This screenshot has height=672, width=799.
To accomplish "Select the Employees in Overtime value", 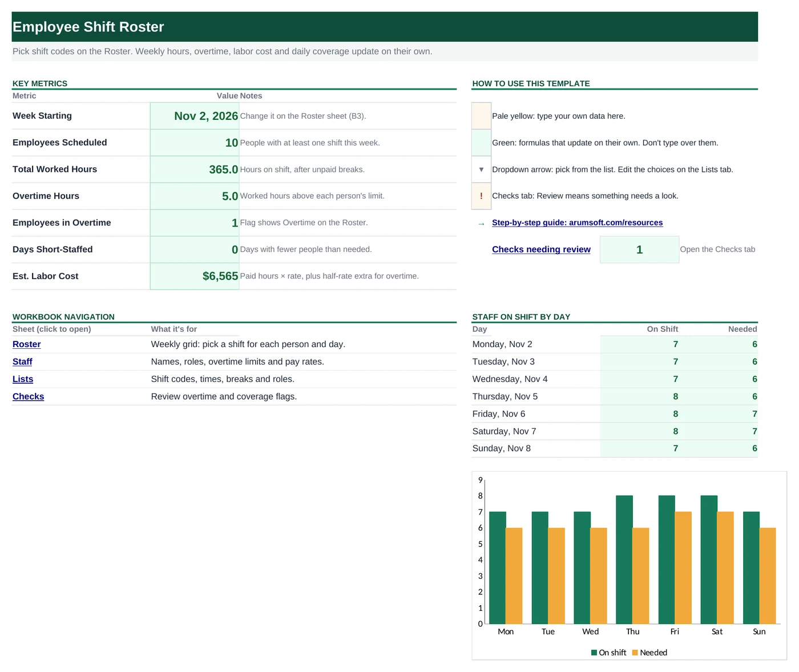I will coord(195,223).
